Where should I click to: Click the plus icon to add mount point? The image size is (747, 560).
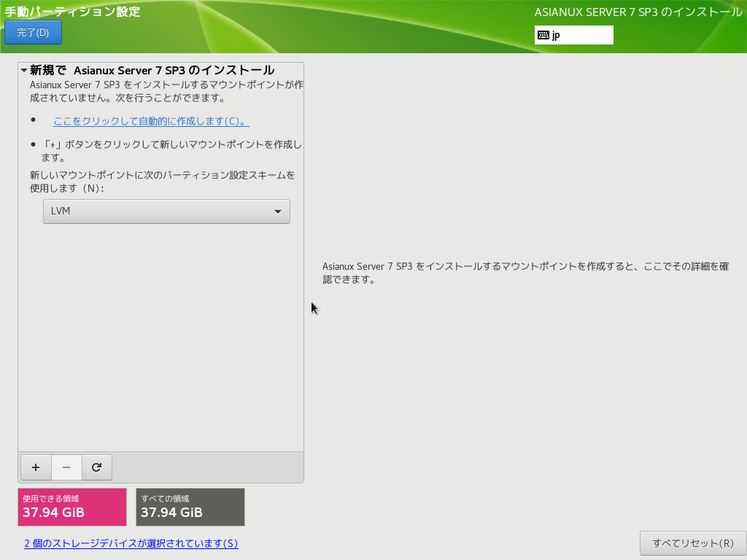coord(36,467)
